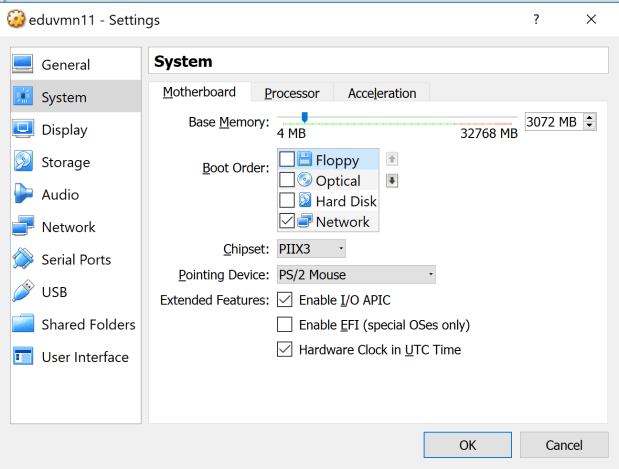Switch to the Processor tab
Screen dimensions: 619x469
click(291, 93)
